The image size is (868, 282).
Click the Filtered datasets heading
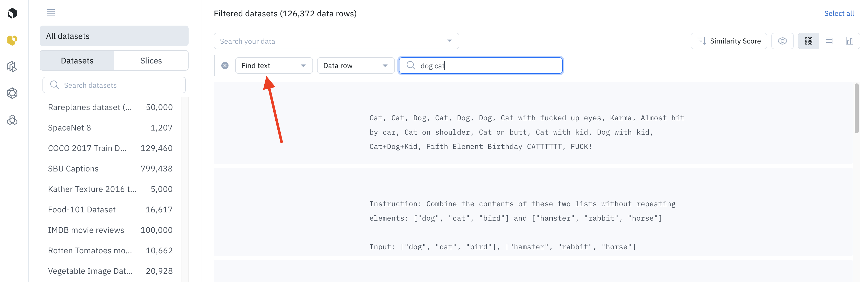285,14
